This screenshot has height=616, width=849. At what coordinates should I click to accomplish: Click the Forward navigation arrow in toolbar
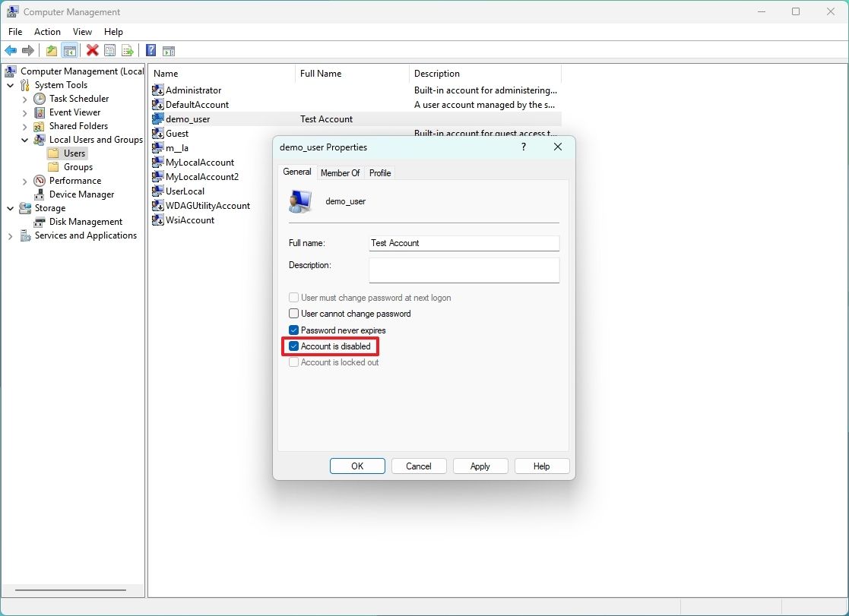coord(29,50)
